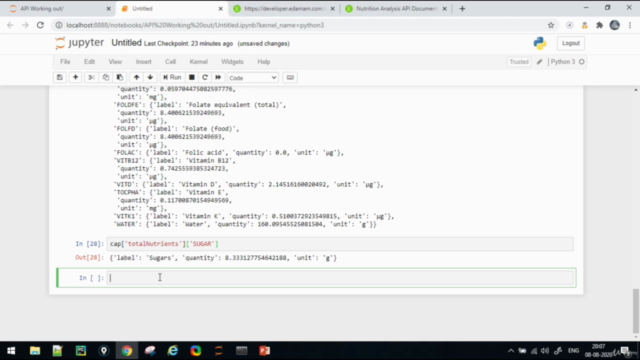Open Chrome three-dot menu
Screen dimensions: 640x360
tap(630, 25)
